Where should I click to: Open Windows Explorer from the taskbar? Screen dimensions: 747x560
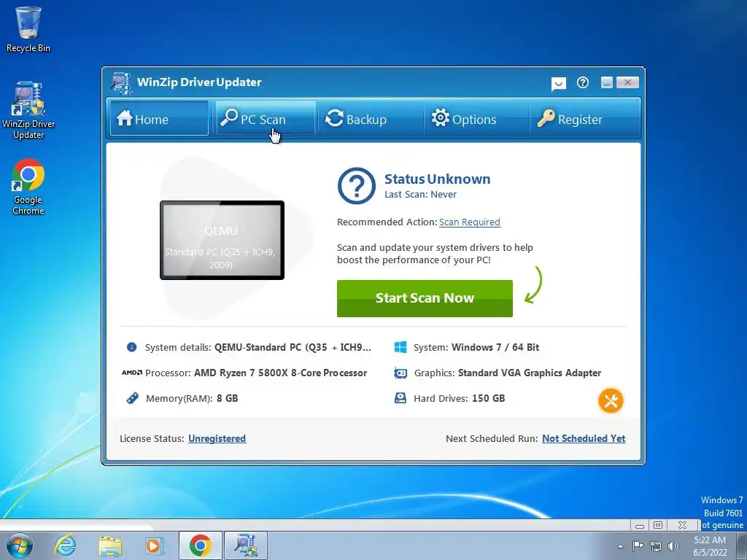[x=110, y=545]
